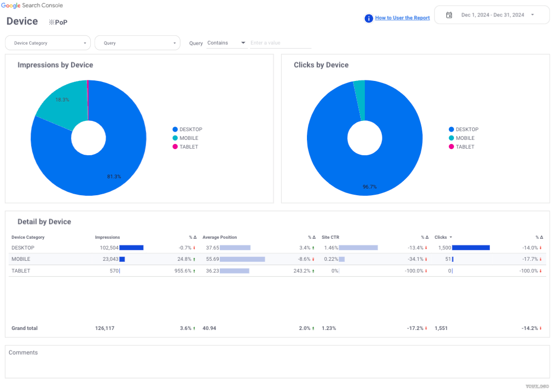The height and width of the screenshot is (392, 555).
Task: Click DESKTOP legend dot in Impressions chart
Action: (x=175, y=130)
